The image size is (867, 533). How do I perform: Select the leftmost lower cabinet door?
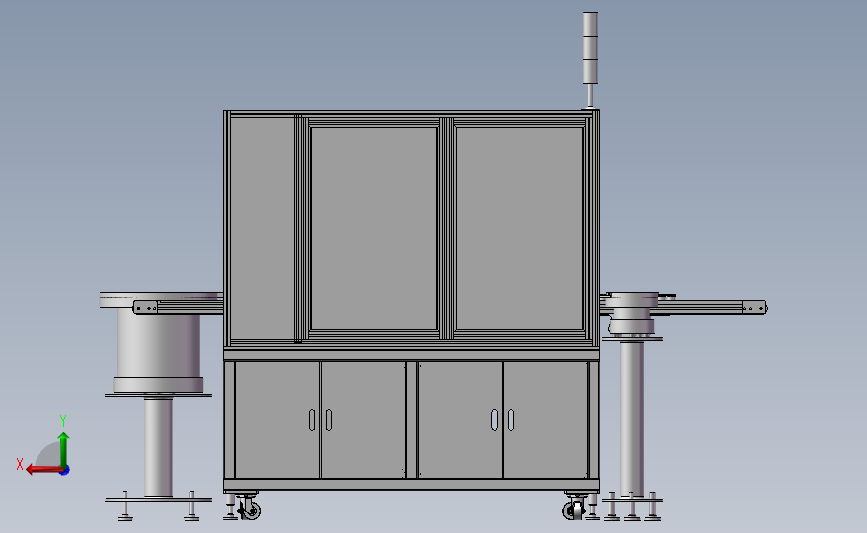[x=277, y=420]
